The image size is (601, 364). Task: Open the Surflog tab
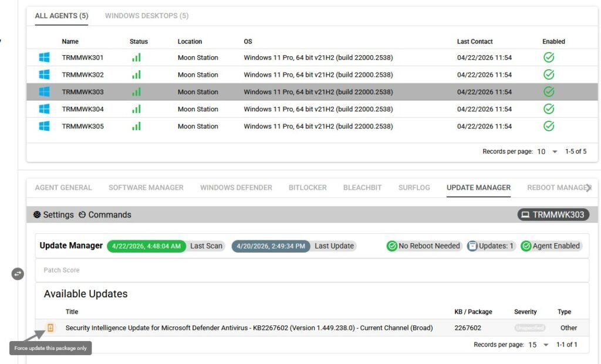[414, 188]
